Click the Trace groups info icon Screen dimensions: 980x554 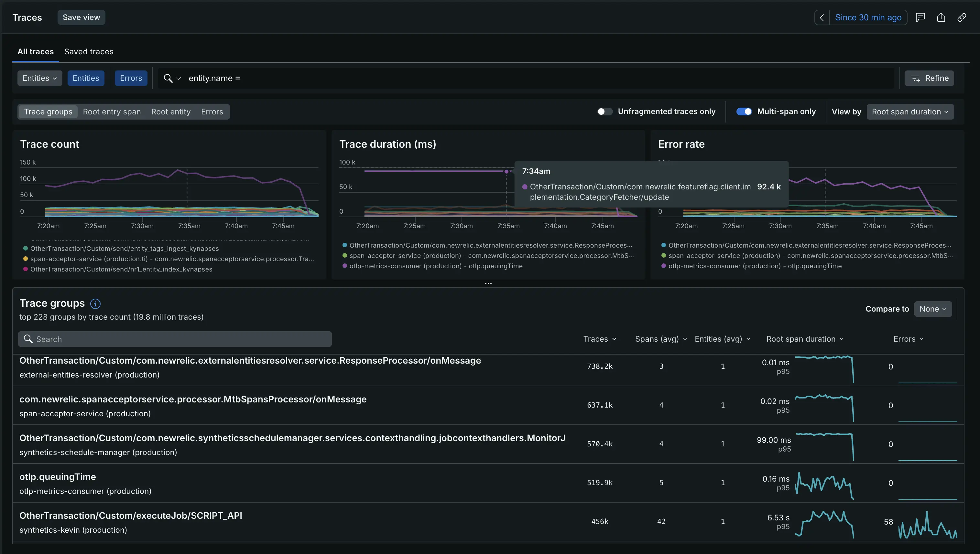95,304
